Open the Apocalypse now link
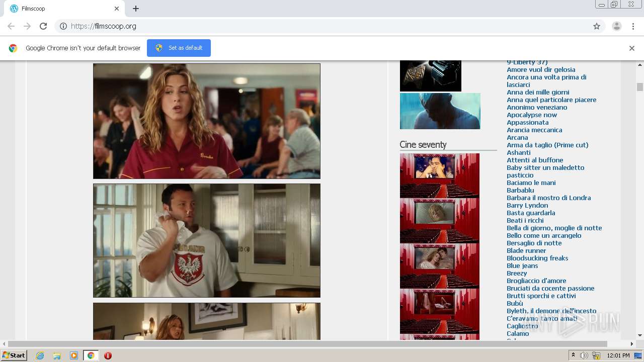The width and height of the screenshot is (644, 362). point(532,115)
